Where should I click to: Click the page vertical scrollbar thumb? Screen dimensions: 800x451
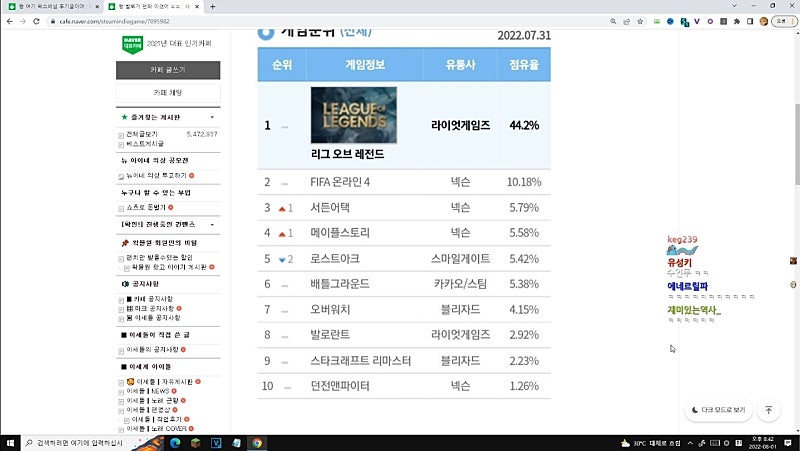796,144
